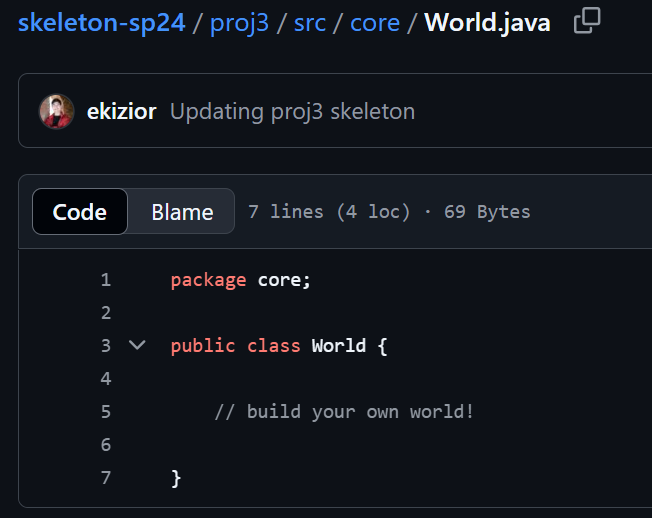652x518 pixels.
Task: Copy the file path with the copy icon
Action: [587, 20]
